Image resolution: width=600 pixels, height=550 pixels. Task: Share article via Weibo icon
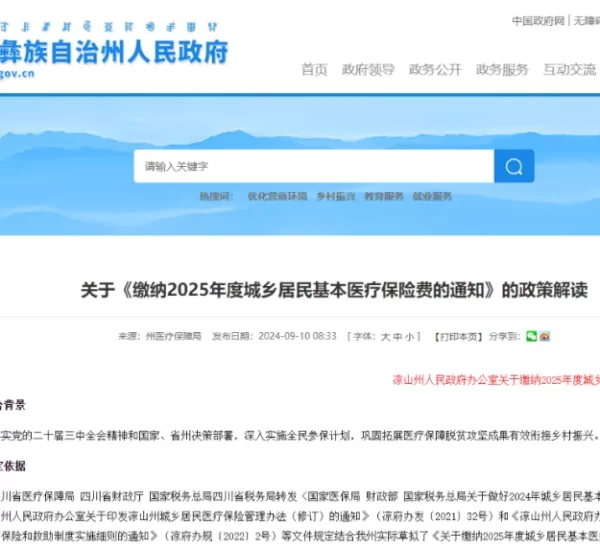click(x=545, y=336)
